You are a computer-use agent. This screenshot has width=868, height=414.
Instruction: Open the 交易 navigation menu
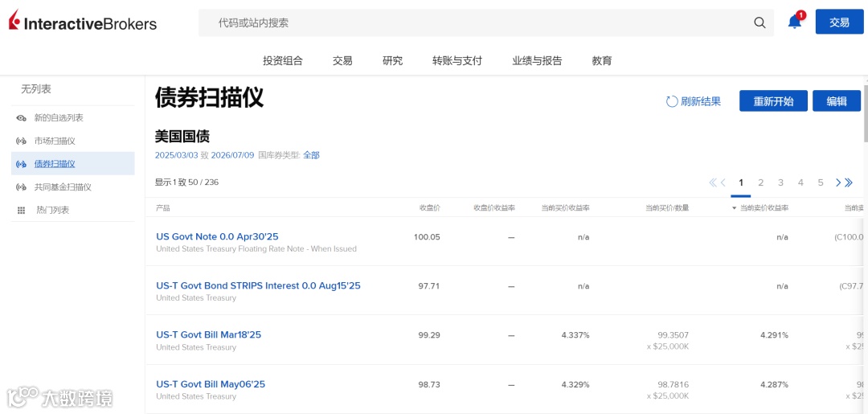click(x=342, y=61)
